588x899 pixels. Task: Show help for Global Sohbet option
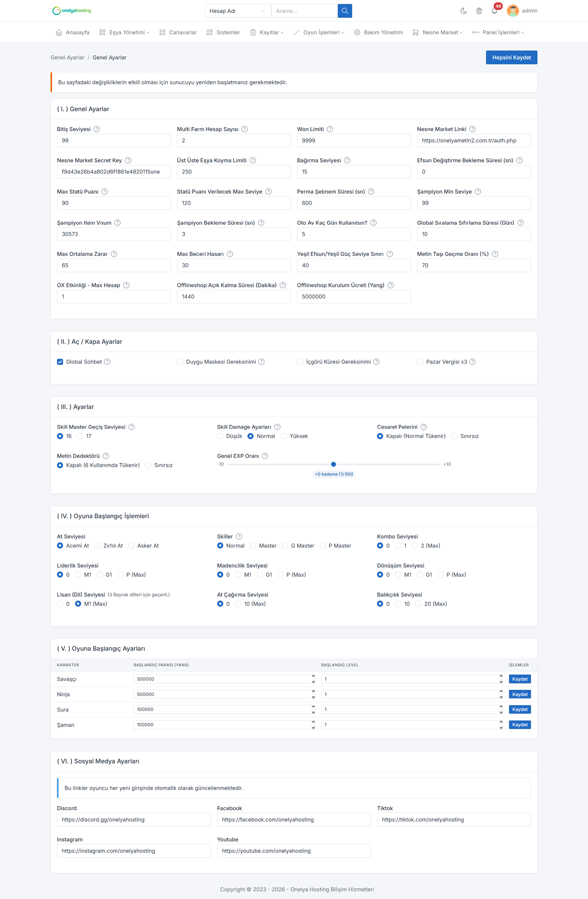pyautogui.click(x=107, y=362)
